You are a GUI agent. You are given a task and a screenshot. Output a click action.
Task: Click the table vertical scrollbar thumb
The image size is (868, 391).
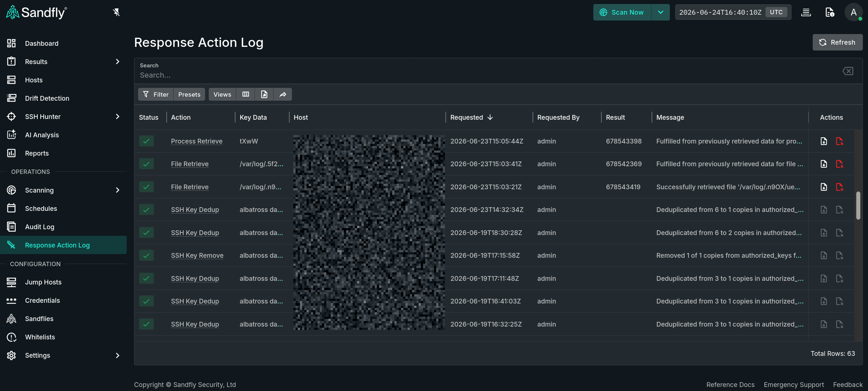pos(858,205)
